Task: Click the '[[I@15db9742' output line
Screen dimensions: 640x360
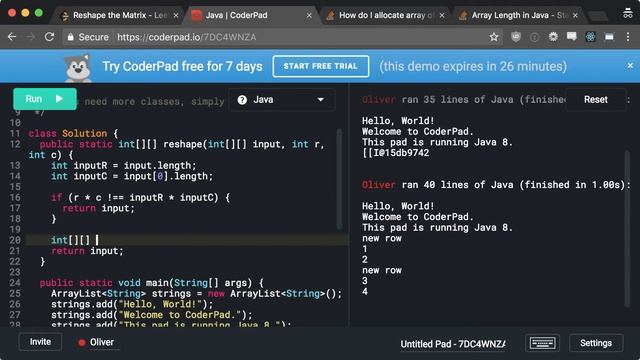Action: click(396, 153)
